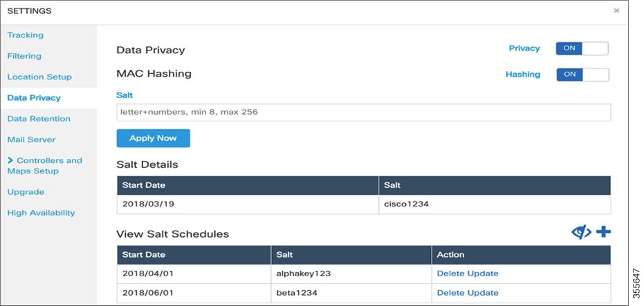
Task: Turn off the Privacy switch
Action: coord(582,48)
